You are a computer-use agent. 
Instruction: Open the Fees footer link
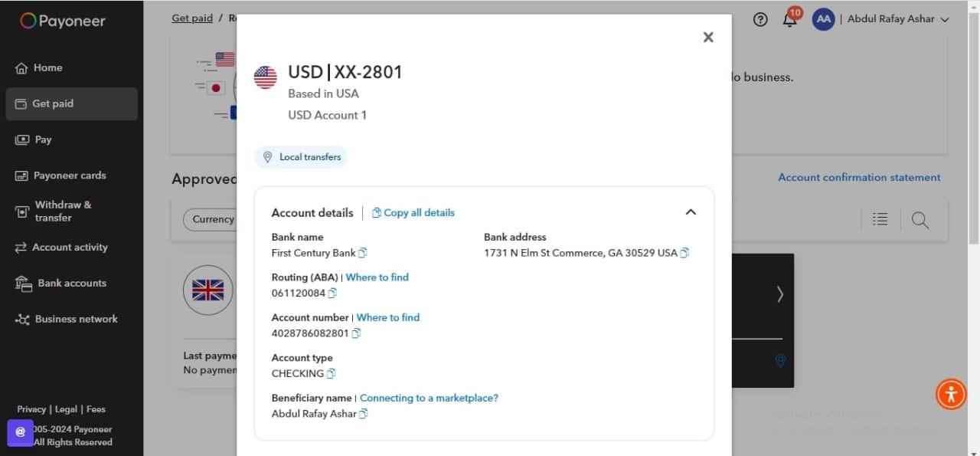pos(96,409)
